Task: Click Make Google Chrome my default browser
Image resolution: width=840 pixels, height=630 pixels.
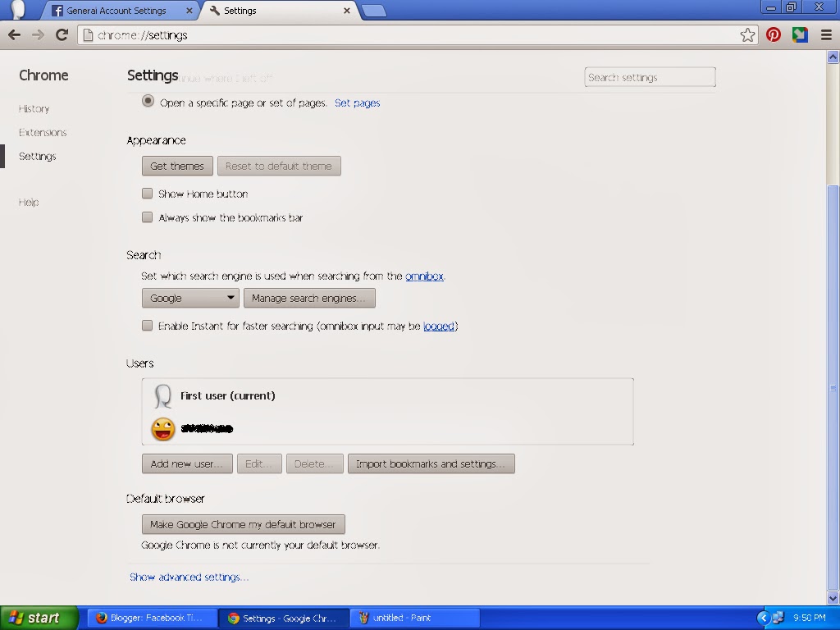Action: 243,524
